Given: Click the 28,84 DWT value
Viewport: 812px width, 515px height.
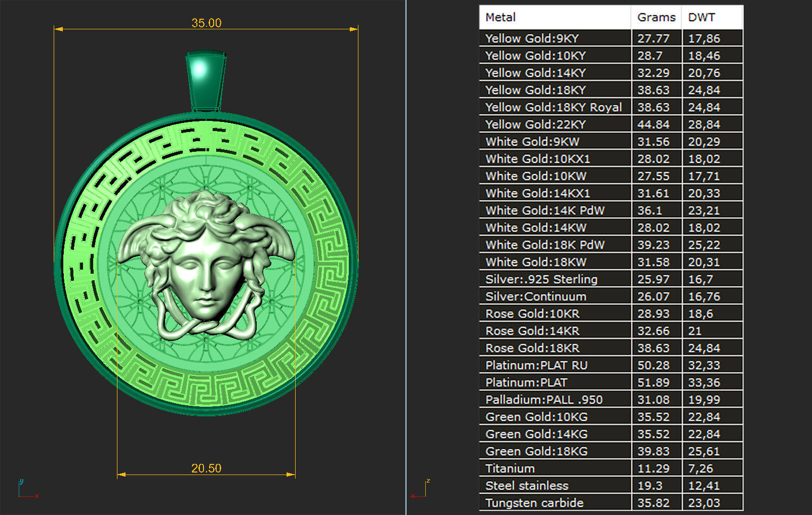Looking at the screenshot, I should point(704,124).
